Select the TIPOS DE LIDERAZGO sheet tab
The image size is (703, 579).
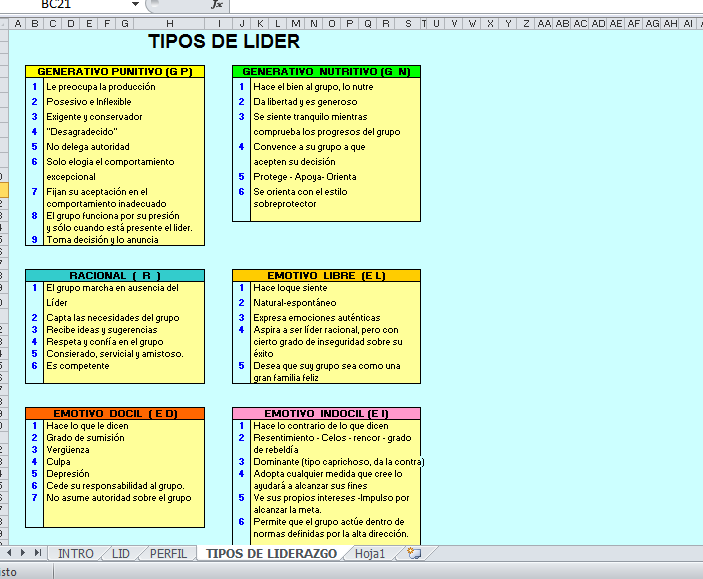tap(271, 553)
